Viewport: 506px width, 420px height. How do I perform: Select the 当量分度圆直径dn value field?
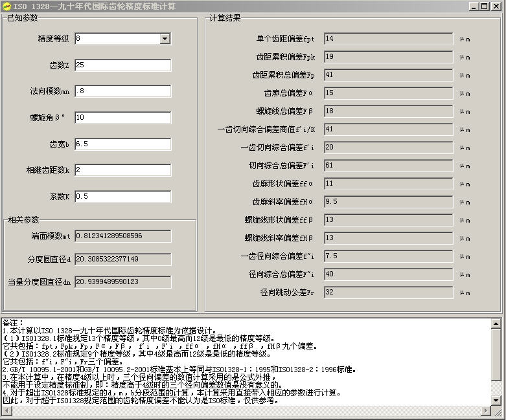[x=123, y=282]
